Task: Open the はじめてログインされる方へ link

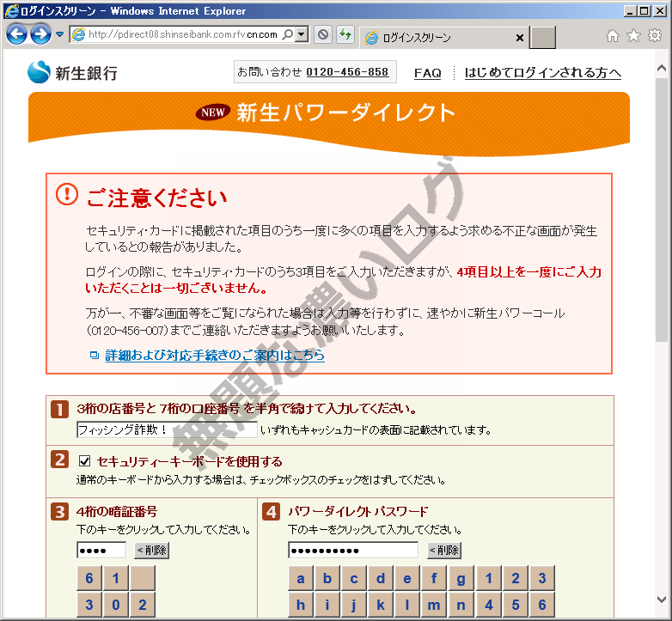Action: [x=542, y=73]
